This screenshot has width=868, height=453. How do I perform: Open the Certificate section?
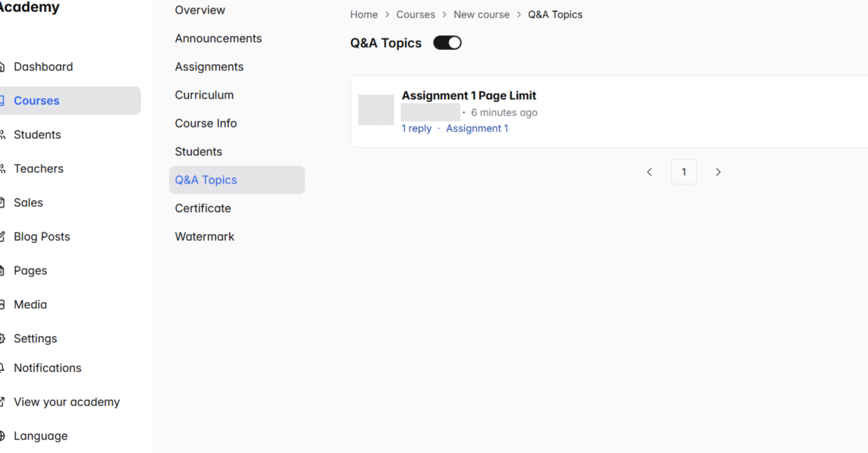(x=203, y=208)
